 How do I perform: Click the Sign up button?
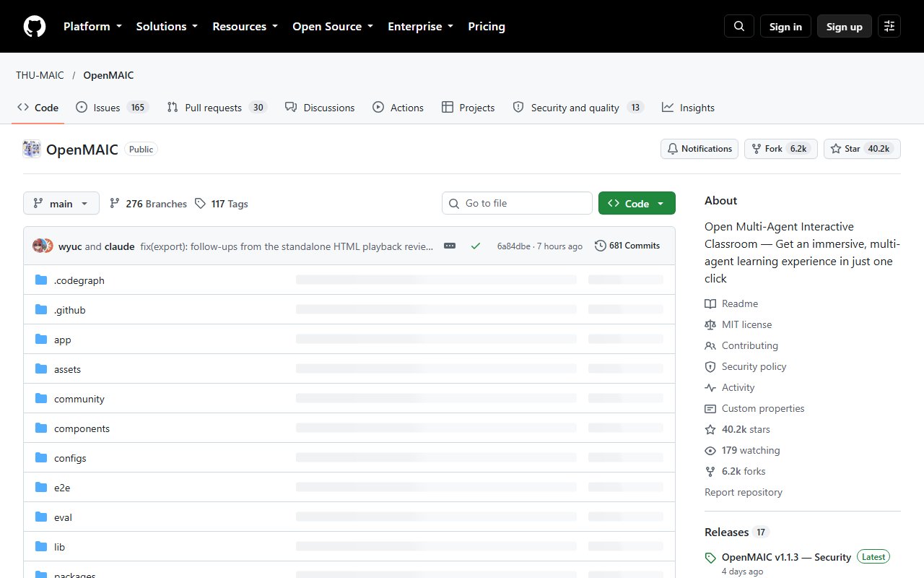pyautogui.click(x=845, y=27)
